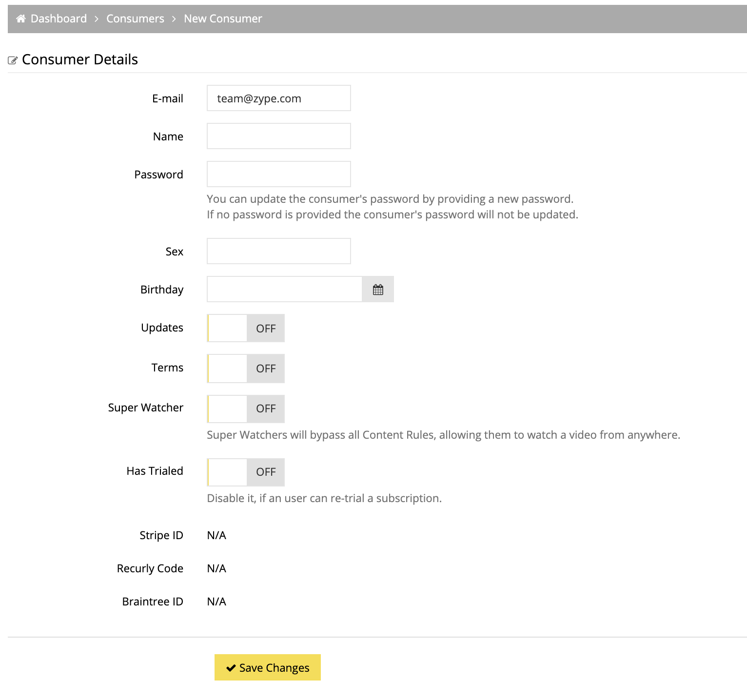Click the Recurly Code N/A value
The height and width of the screenshot is (700, 747).
click(216, 568)
